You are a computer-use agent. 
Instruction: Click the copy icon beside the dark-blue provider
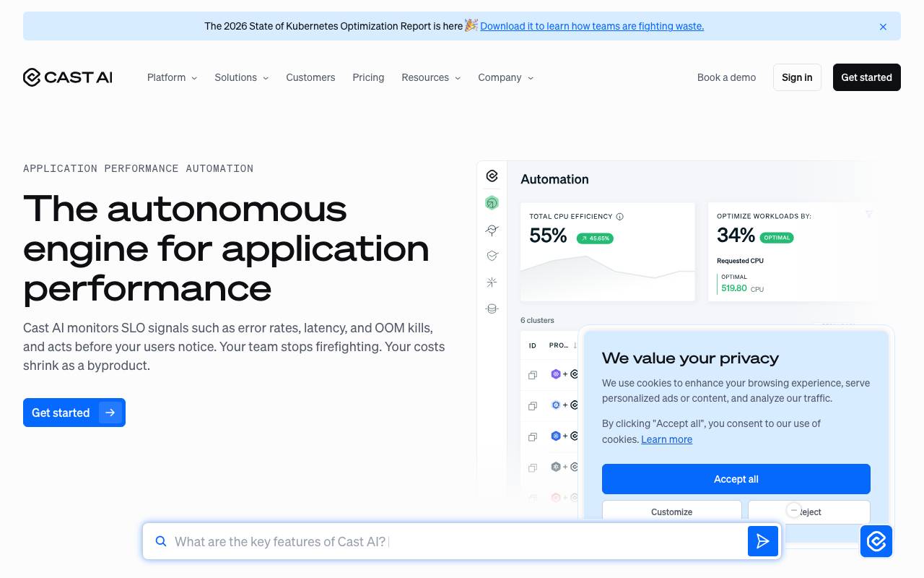point(533,436)
